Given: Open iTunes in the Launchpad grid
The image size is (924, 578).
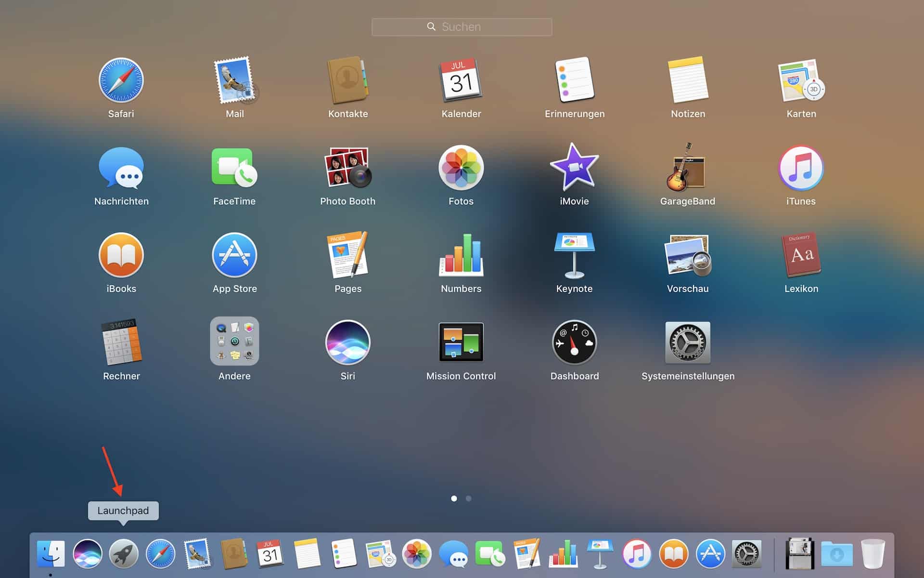Looking at the screenshot, I should [x=801, y=168].
